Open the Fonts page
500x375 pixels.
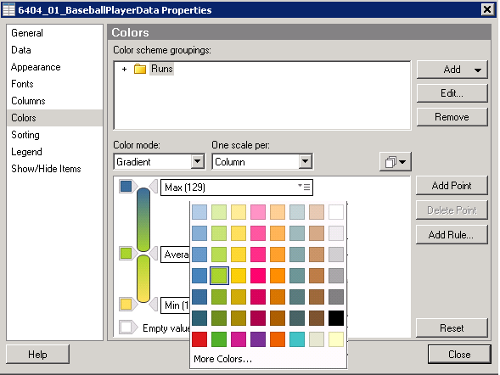[x=22, y=84]
